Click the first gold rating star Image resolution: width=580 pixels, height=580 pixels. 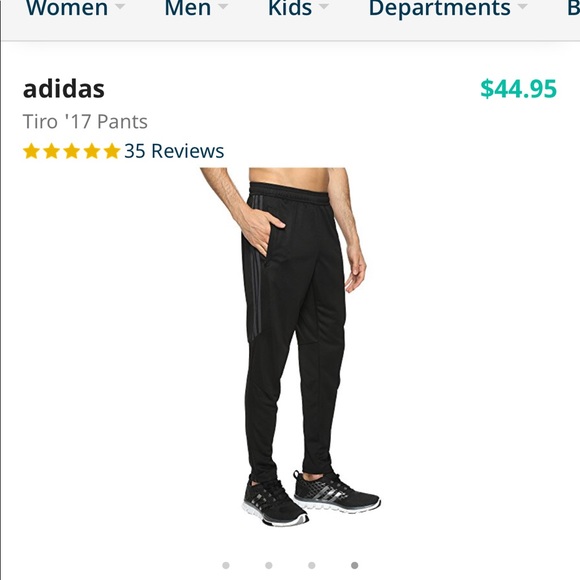coord(31,151)
